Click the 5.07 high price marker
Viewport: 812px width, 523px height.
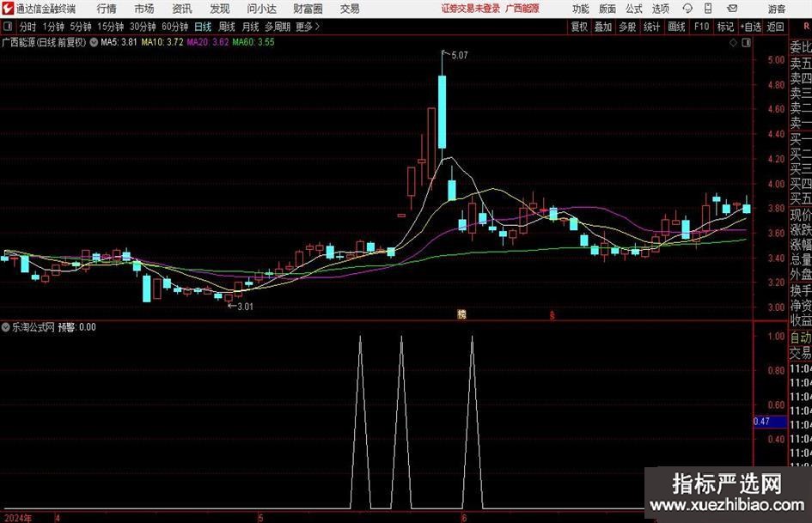(458, 55)
